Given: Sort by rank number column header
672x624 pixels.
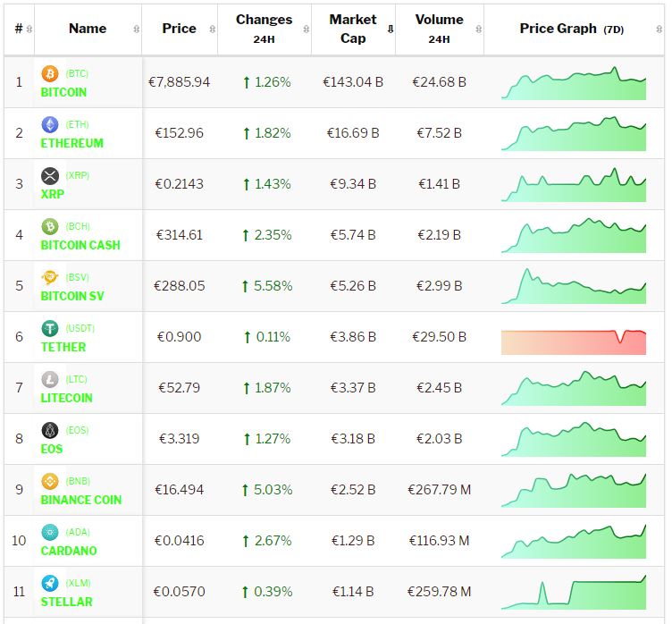Looking at the screenshot, I should coord(19,29).
